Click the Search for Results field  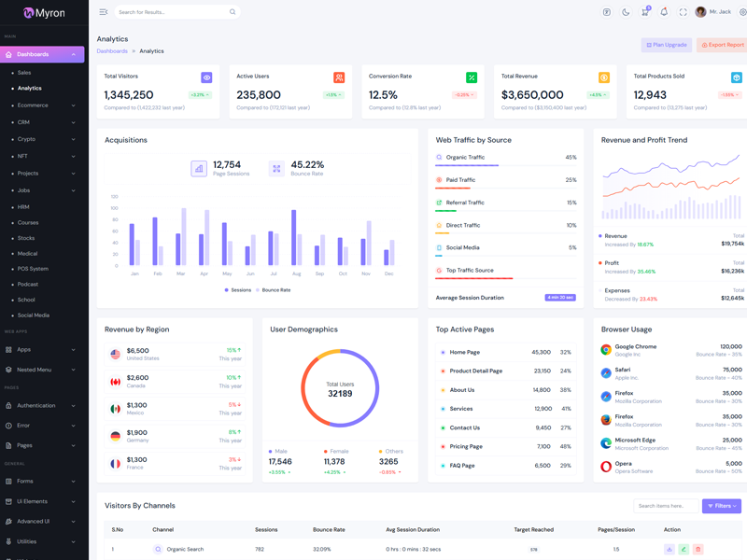173,12
